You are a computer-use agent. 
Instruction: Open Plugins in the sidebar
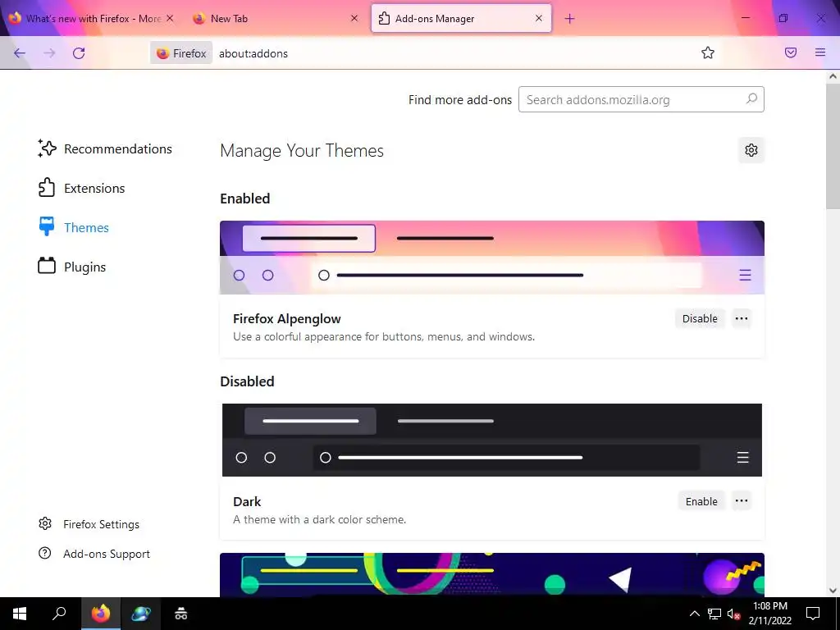pyautogui.click(x=72, y=267)
